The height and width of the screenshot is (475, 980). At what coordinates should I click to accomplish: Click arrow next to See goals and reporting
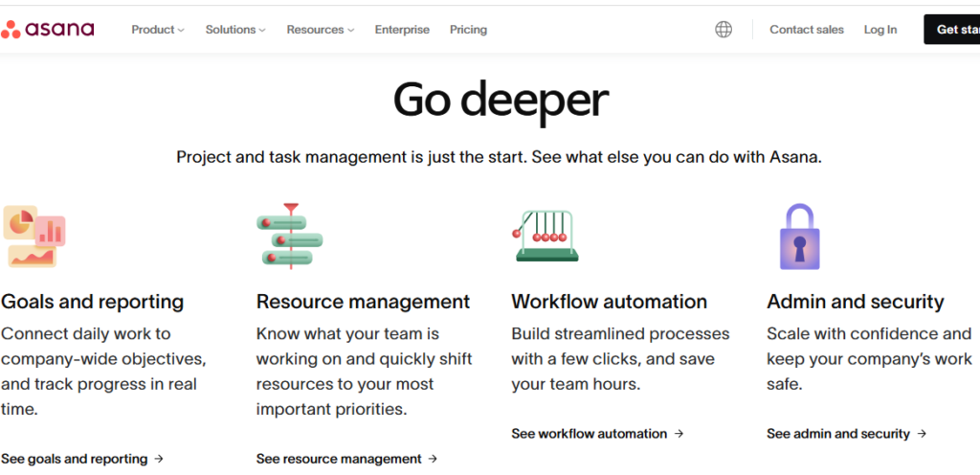(x=159, y=459)
